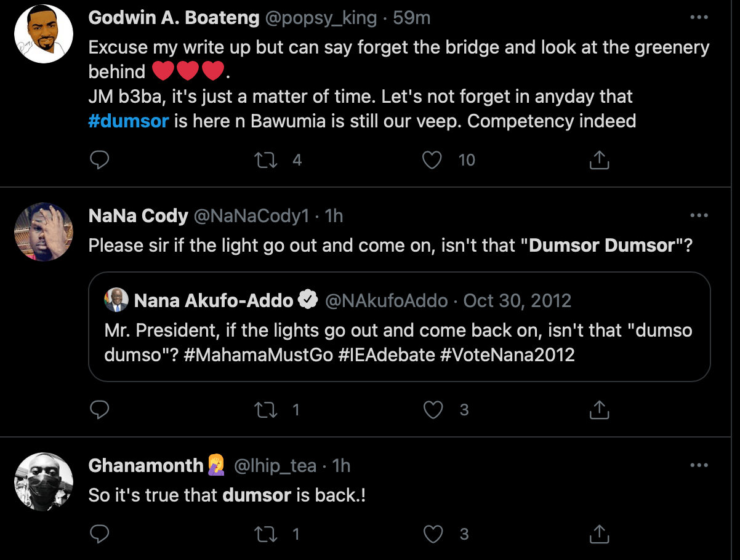
Task: Retweet Godwin A. Boateng's tweet
Action: tap(265, 161)
